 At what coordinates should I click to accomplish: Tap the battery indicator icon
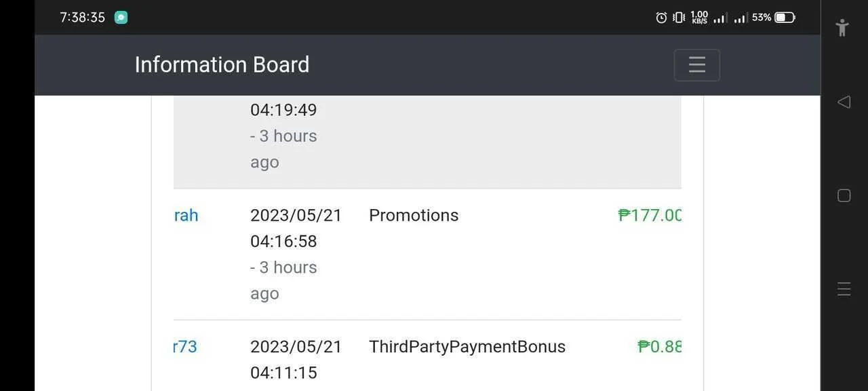click(x=785, y=17)
